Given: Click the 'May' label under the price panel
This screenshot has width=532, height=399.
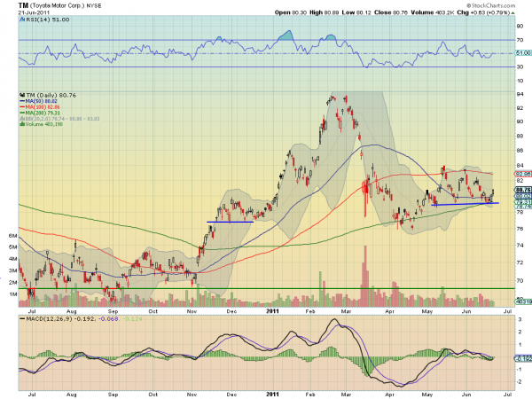Looking at the screenshot, I should click(x=427, y=311).
